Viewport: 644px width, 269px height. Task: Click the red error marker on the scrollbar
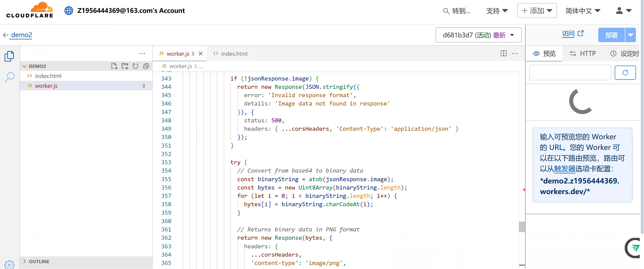click(524, 190)
